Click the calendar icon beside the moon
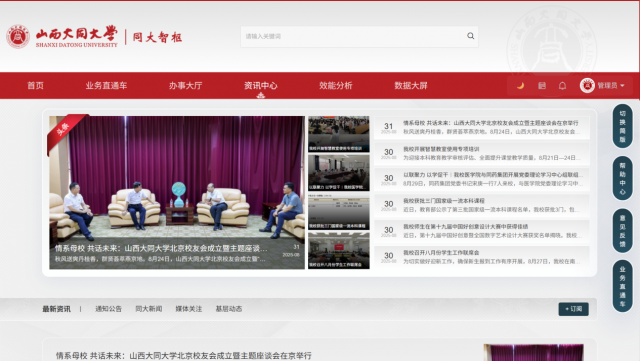This screenshot has width=640, height=361. tap(542, 86)
